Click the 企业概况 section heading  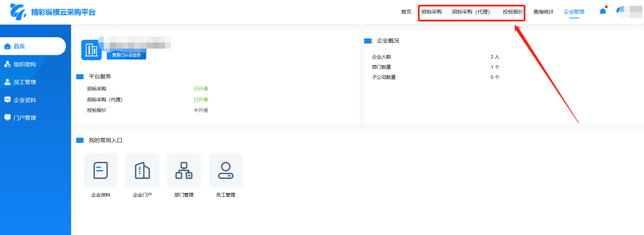388,41
